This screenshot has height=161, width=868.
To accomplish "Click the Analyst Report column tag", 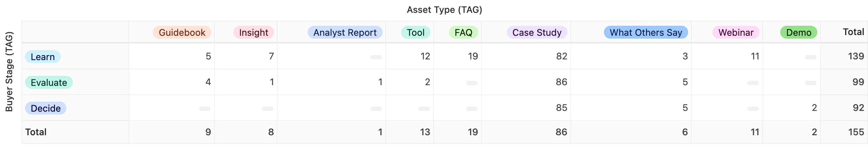I will click(x=345, y=33).
